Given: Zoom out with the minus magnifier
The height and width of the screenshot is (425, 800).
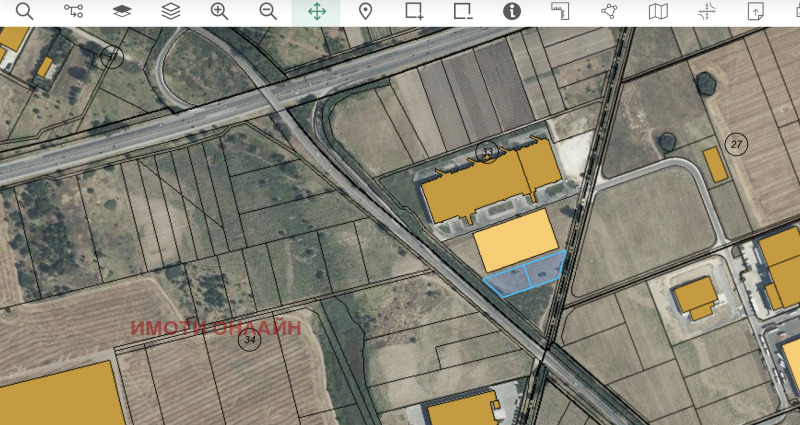Looking at the screenshot, I should tap(268, 11).
